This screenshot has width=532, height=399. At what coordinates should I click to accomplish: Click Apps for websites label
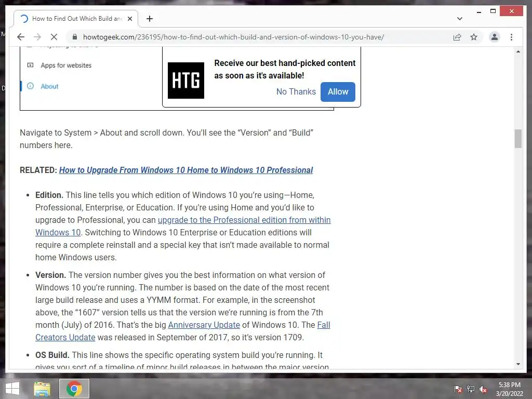pos(66,65)
